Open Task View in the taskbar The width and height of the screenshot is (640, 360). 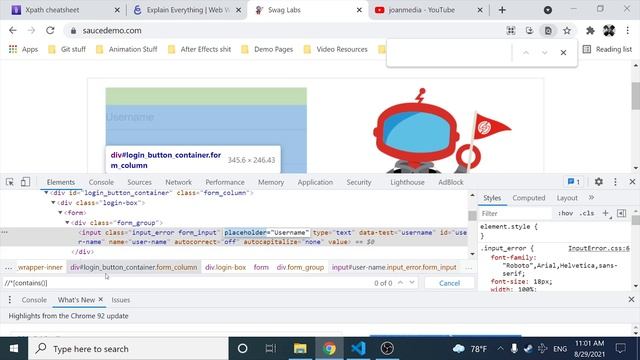[x=270, y=349]
